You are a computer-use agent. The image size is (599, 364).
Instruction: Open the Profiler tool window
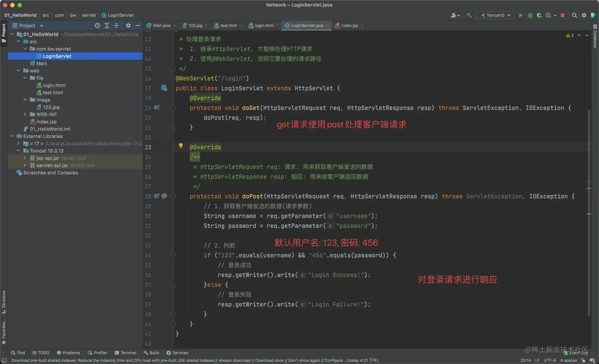pyautogui.click(x=97, y=353)
